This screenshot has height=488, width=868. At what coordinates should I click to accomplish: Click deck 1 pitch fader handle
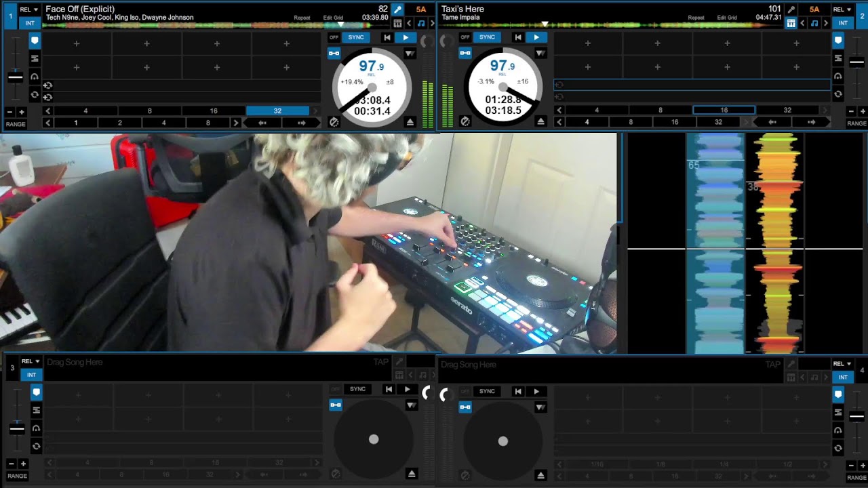coord(15,77)
